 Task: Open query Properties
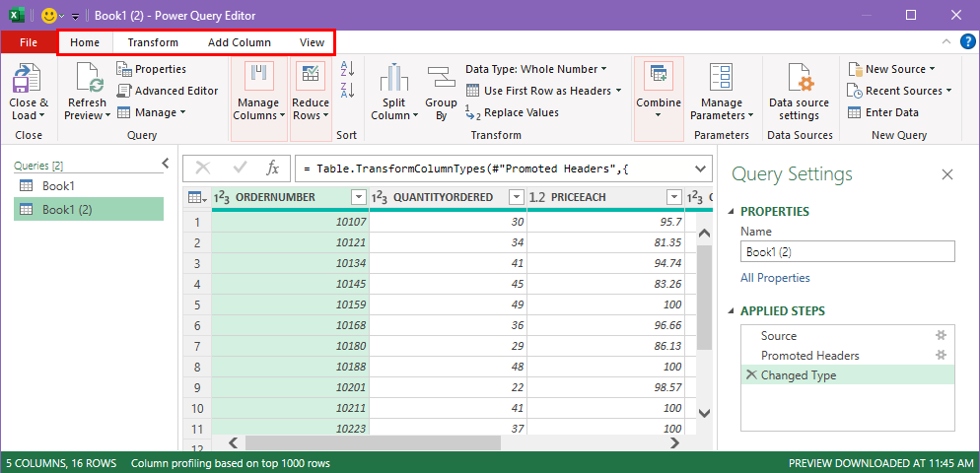click(151, 69)
